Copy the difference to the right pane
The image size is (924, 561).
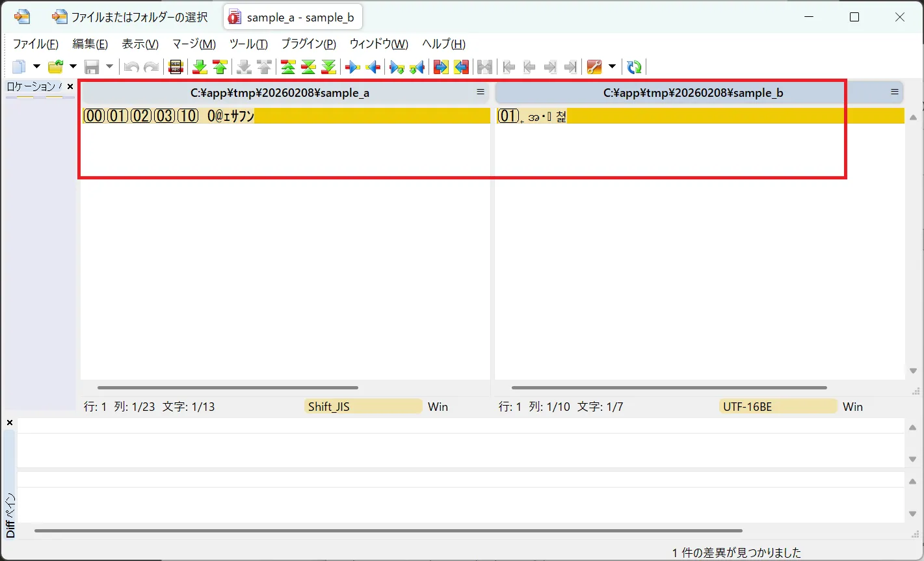coord(352,67)
